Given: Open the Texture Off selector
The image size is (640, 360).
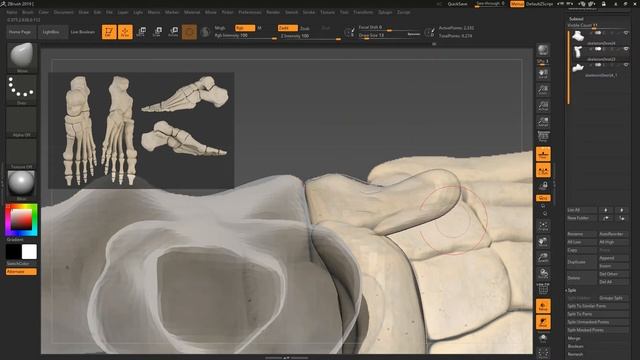Looking at the screenshot, I should pos(22,153).
